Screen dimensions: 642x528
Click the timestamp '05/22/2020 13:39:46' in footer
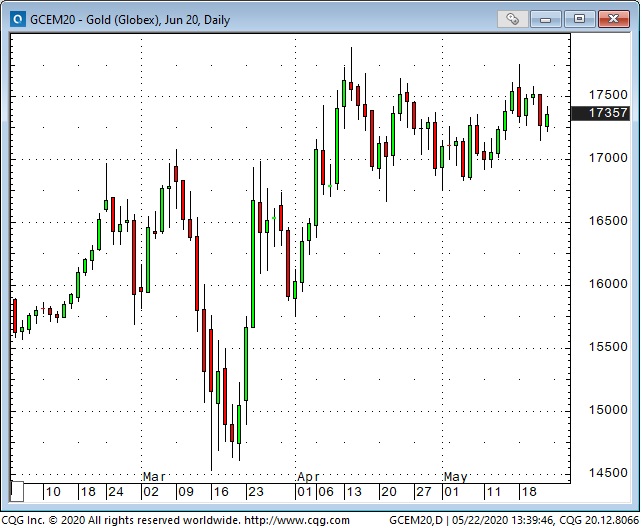coord(502,521)
